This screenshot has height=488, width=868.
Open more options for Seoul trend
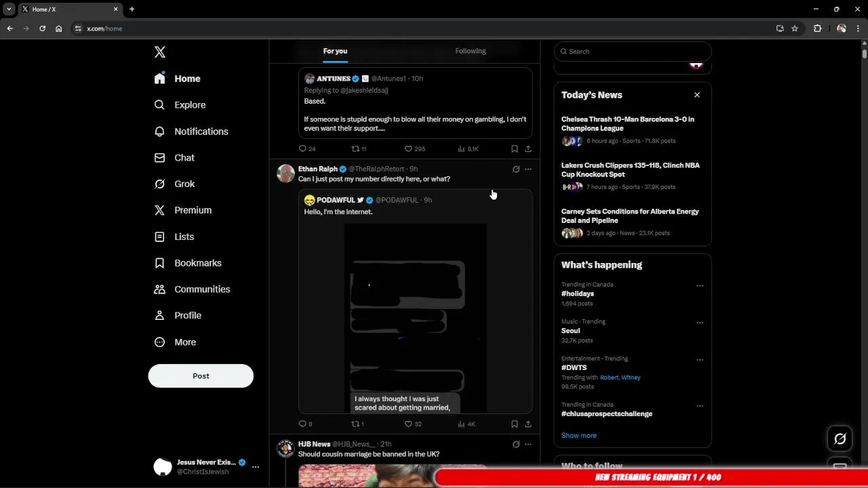700,323
